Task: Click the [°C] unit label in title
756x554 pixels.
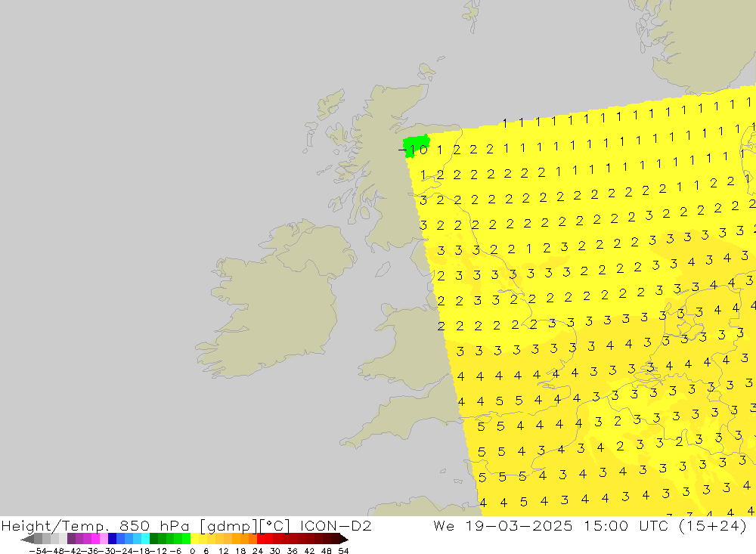Action: point(275,525)
